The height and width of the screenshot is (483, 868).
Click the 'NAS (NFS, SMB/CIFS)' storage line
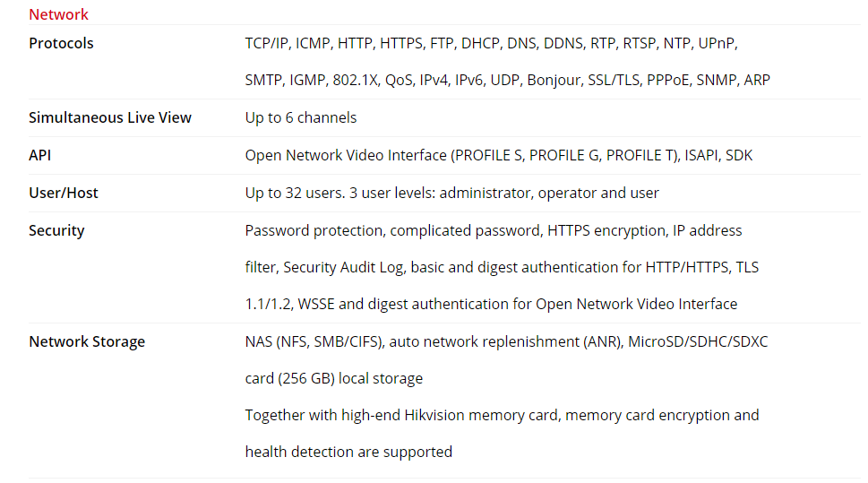(x=506, y=341)
